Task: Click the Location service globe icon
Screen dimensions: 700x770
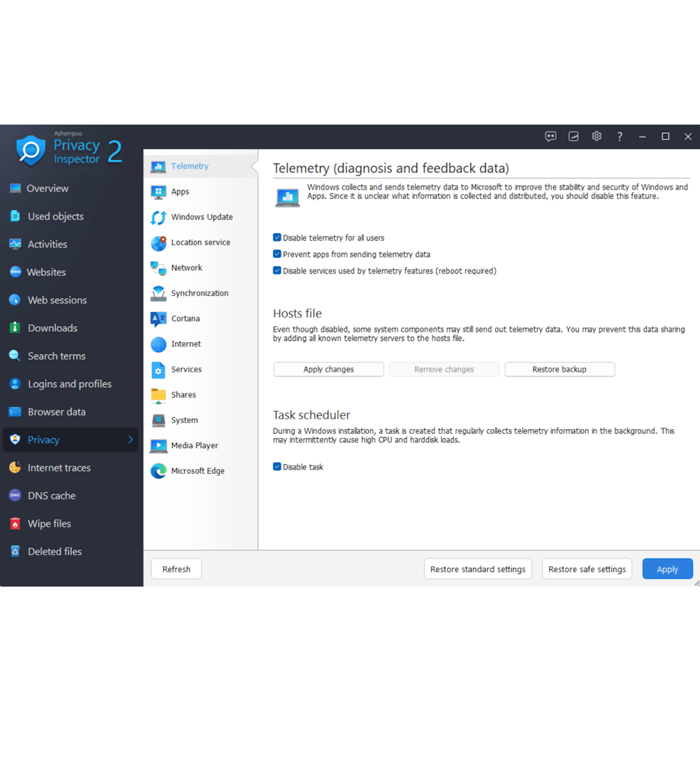Action: [x=159, y=243]
